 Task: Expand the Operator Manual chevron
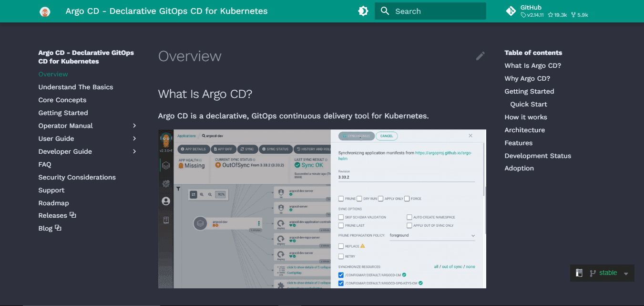click(x=134, y=126)
